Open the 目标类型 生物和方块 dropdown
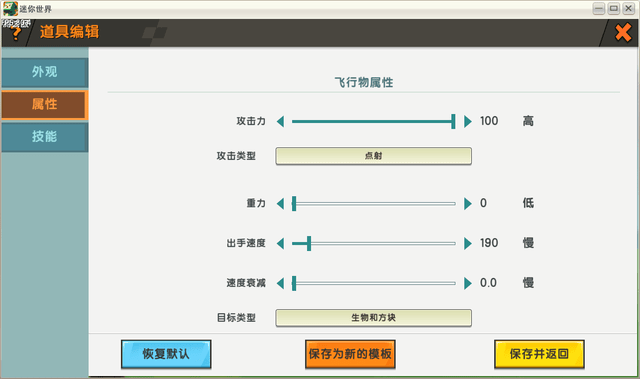The image size is (640, 379). 373,317
